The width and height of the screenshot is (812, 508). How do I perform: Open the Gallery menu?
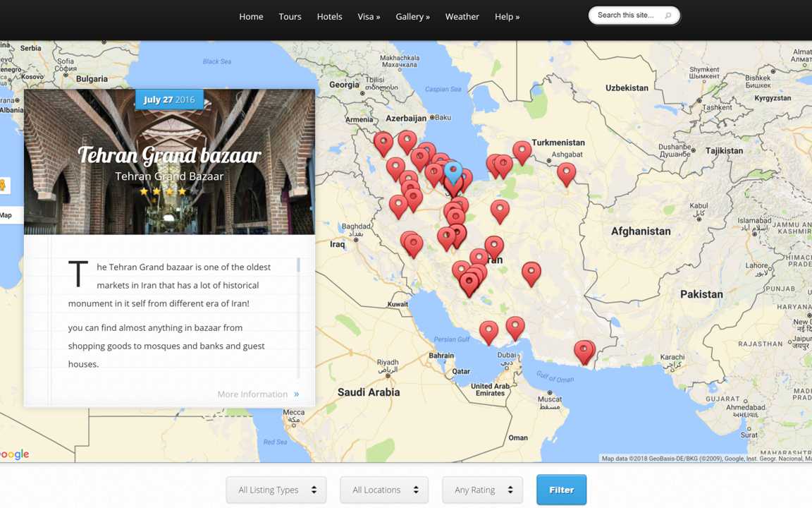[x=412, y=17]
